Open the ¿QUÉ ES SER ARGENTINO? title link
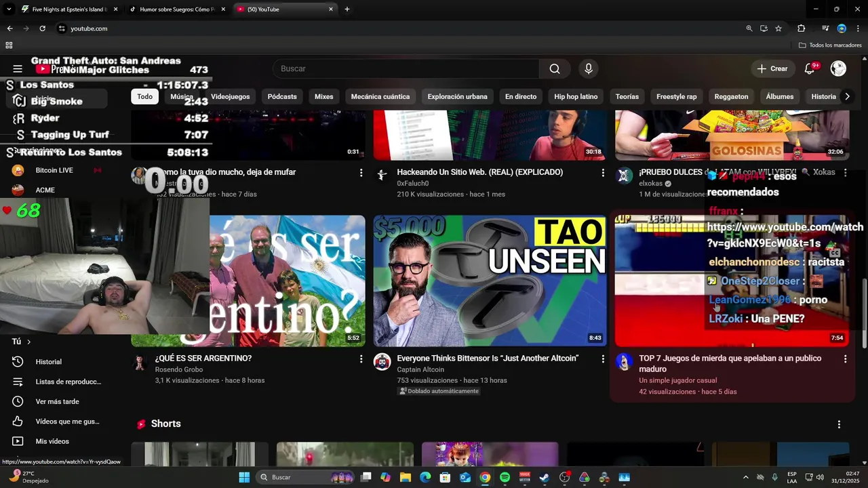The width and height of the screenshot is (868, 488). [203, 359]
